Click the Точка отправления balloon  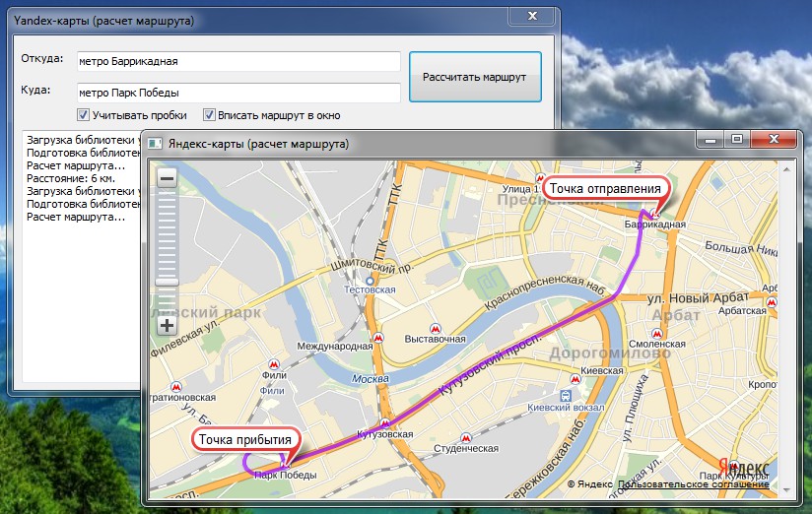pos(605,189)
